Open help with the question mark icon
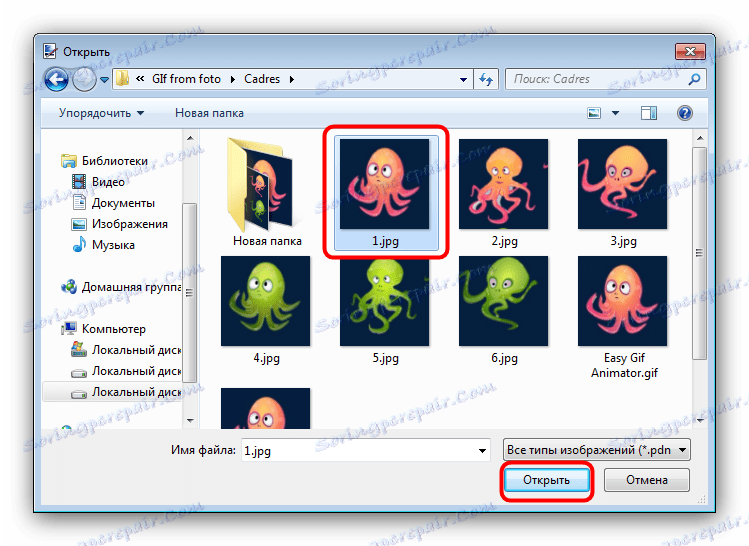This screenshot has height=546, width=749. click(685, 113)
